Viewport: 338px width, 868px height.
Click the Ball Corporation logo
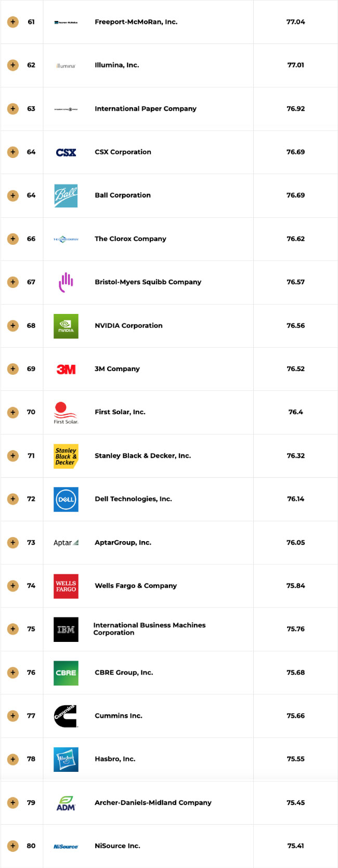tap(66, 196)
